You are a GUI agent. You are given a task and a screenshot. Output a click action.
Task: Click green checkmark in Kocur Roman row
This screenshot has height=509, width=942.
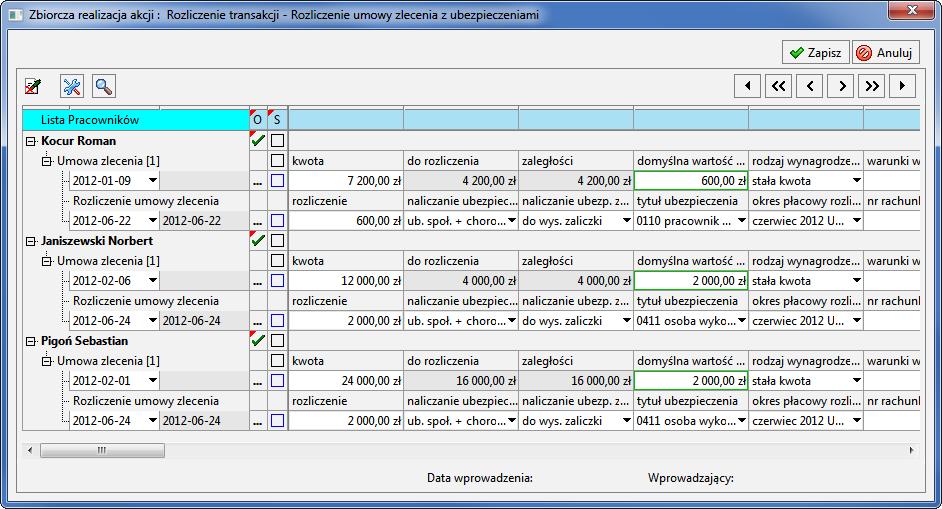(258, 141)
